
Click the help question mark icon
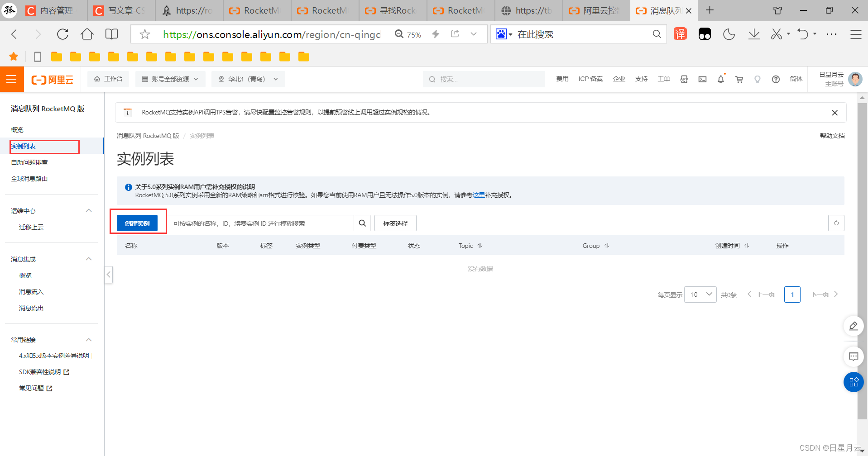pyautogui.click(x=776, y=79)
